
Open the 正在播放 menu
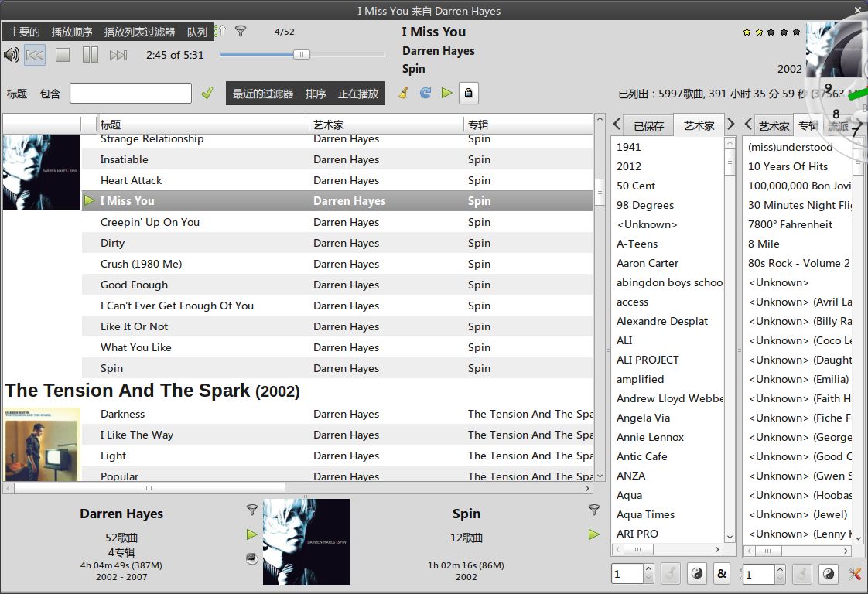(x=358, y=94)
